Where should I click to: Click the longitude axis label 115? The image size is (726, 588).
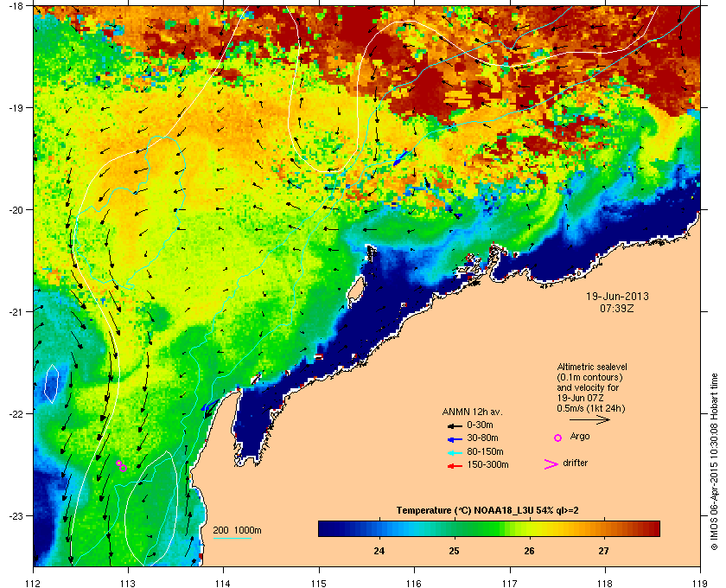coord(319,584)
